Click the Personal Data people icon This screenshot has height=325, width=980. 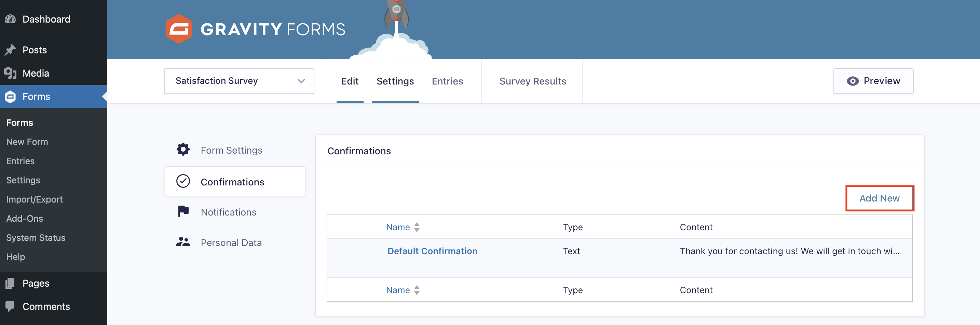tap(183, 242)
